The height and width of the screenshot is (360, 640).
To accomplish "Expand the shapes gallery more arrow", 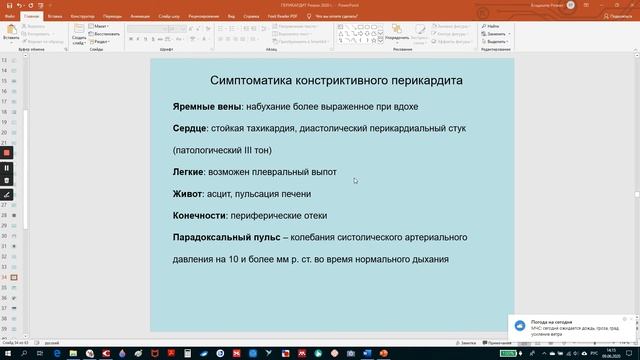I will coord(380,41).
